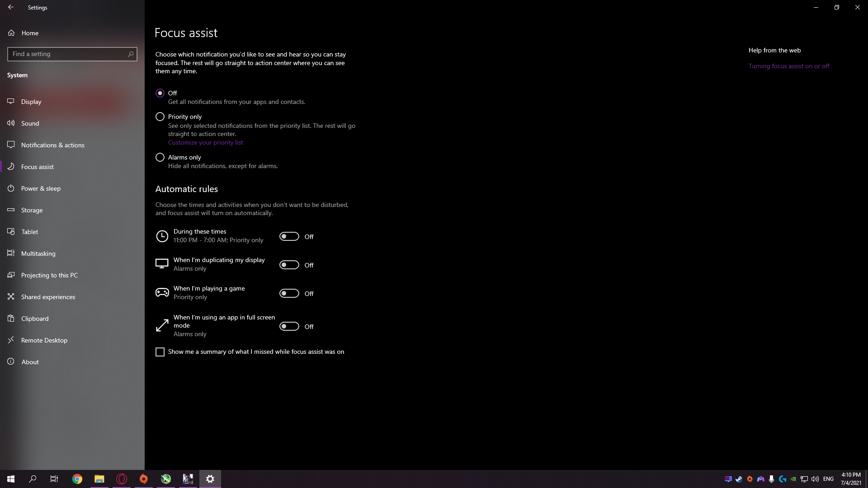Open When I'm duplicating my display rule

[219, 264]
